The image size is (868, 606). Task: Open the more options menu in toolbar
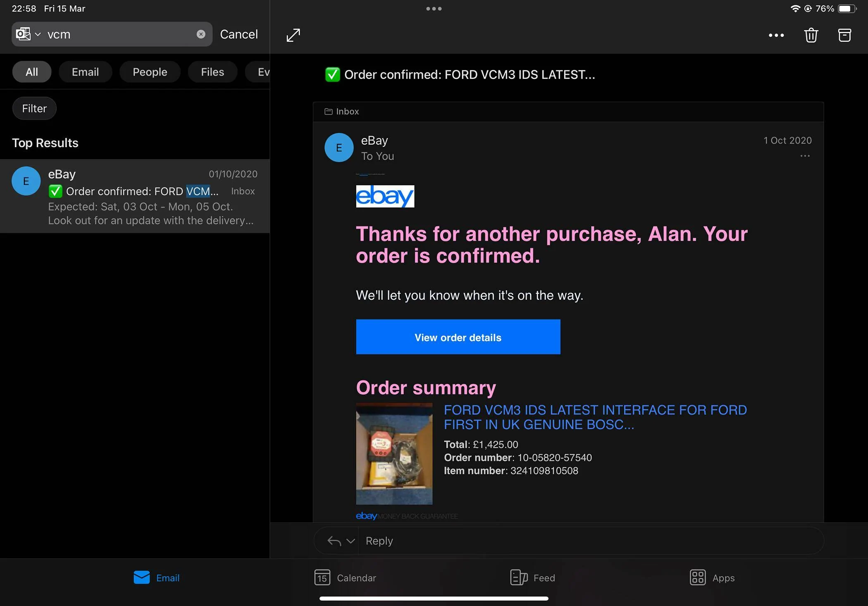776,35
